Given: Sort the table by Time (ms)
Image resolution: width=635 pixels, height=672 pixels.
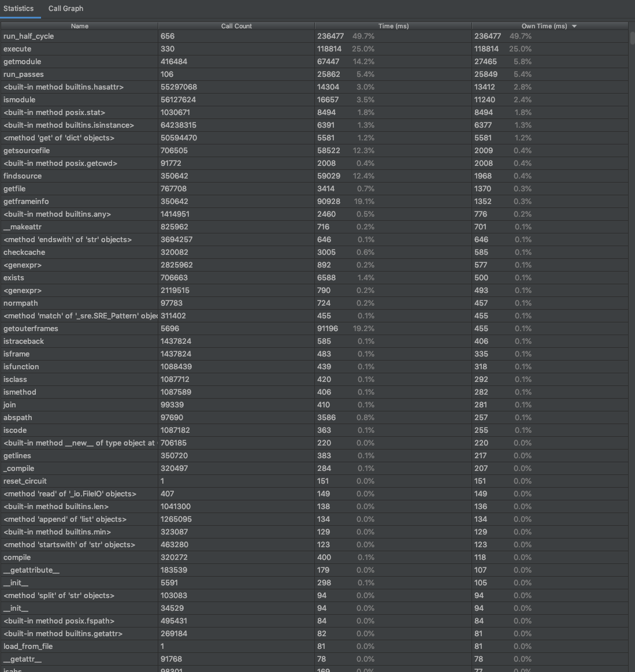Looking at the screenshot, I should click(x=393, y=26).
